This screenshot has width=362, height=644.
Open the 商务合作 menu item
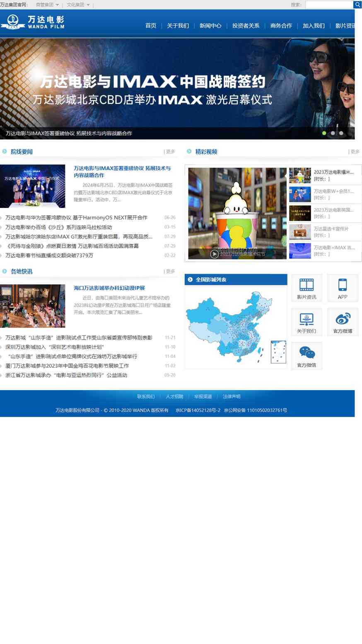(281, 26)
